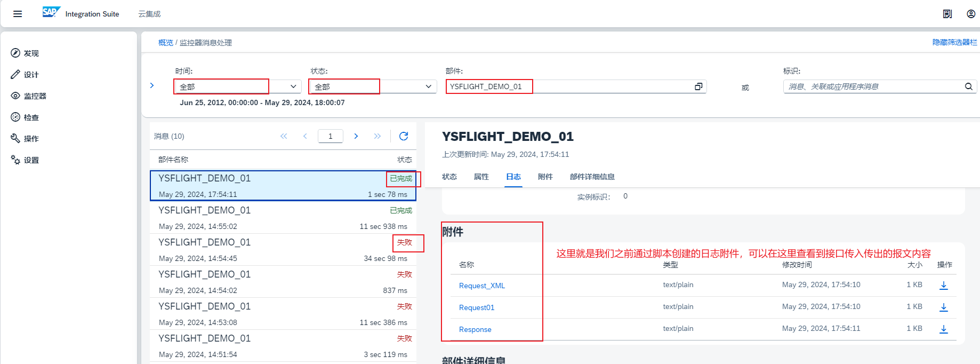Select failed message from 14:54:02
The width and height of the screenshot is (980, 364).
[x=283, y=282]
